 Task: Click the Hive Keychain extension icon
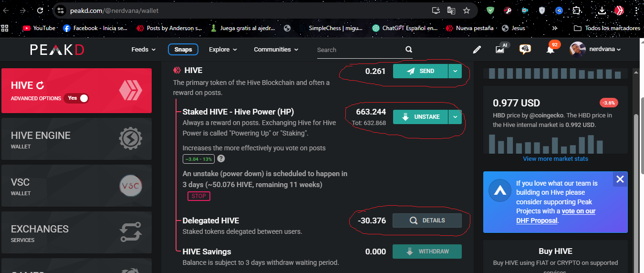(619, 10)
